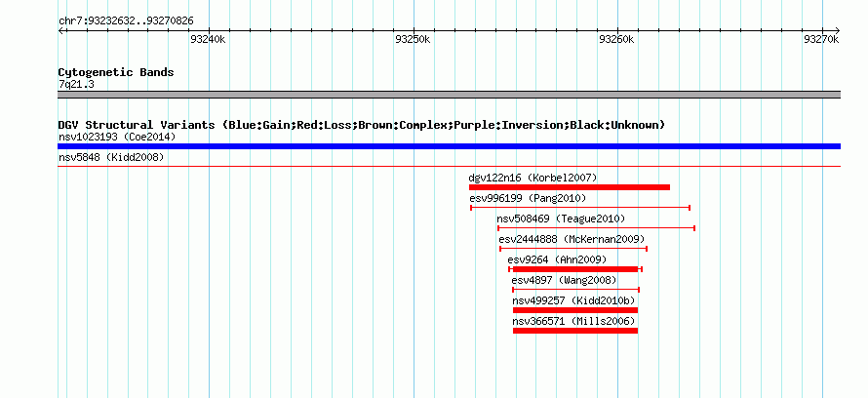
Task: Click the red bar under nsv499257
Action: coord(575,310)
